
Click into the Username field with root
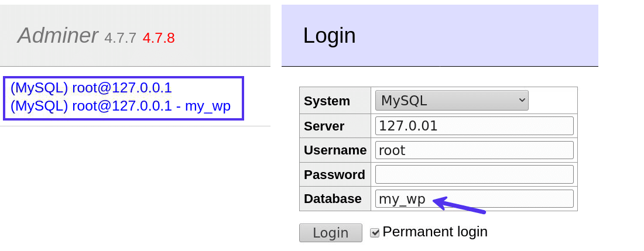click(474, 150)
